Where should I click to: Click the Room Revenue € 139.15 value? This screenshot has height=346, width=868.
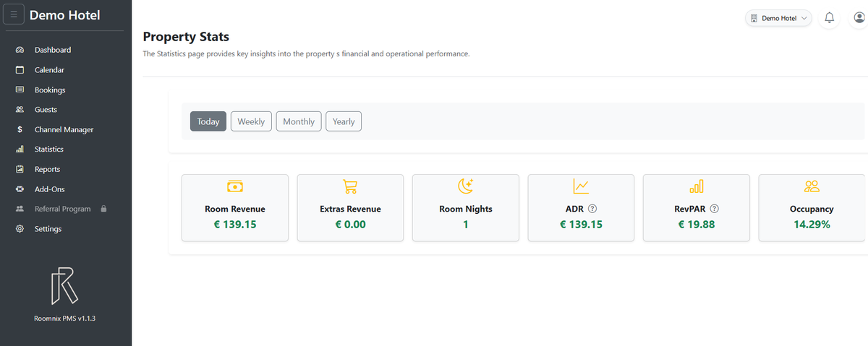click(235, 225)
